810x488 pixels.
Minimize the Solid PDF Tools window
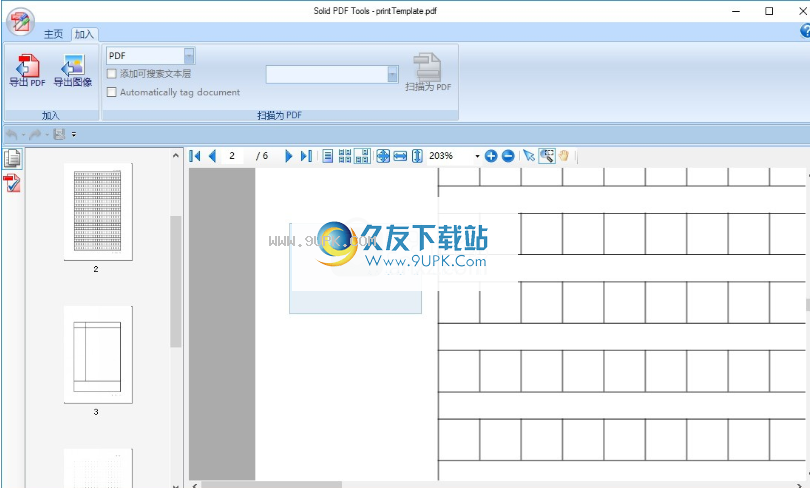[x=736, y=11]
